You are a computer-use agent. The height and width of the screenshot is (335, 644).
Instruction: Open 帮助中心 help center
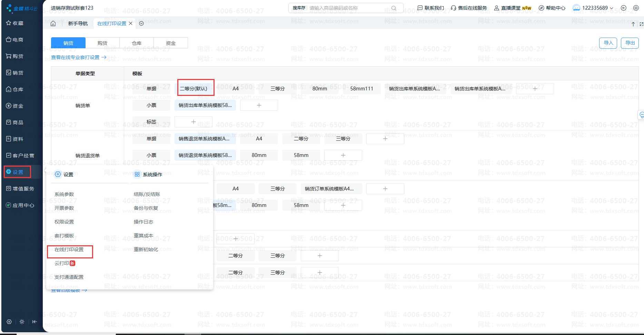pos(552,8)
